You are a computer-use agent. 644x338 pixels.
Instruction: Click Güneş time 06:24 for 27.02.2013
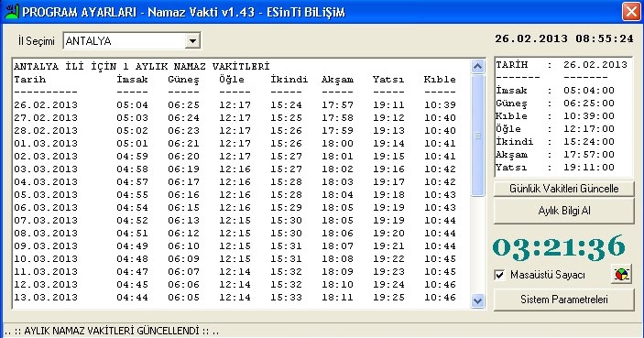click(183, 117)
